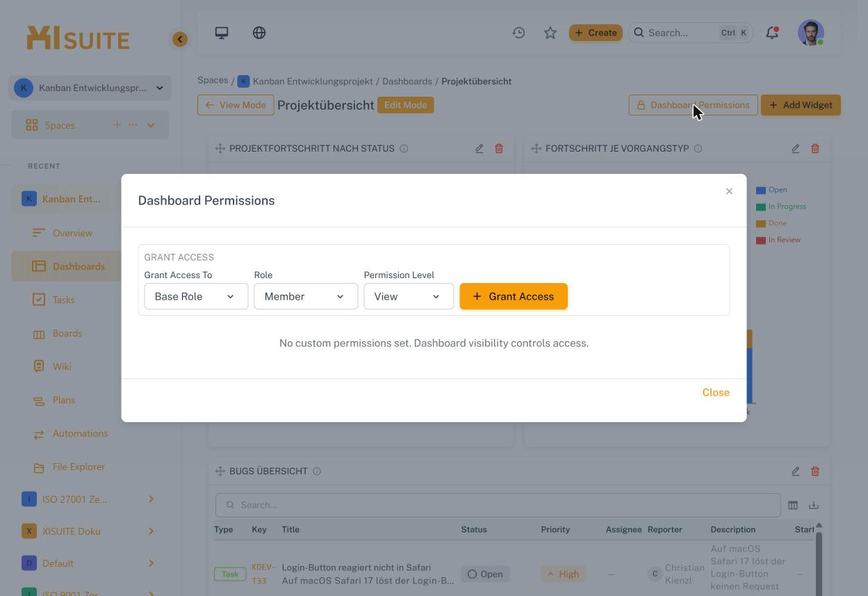Open the history clock icon
This screenshot has width=868, height=596.
coord(518,33)
